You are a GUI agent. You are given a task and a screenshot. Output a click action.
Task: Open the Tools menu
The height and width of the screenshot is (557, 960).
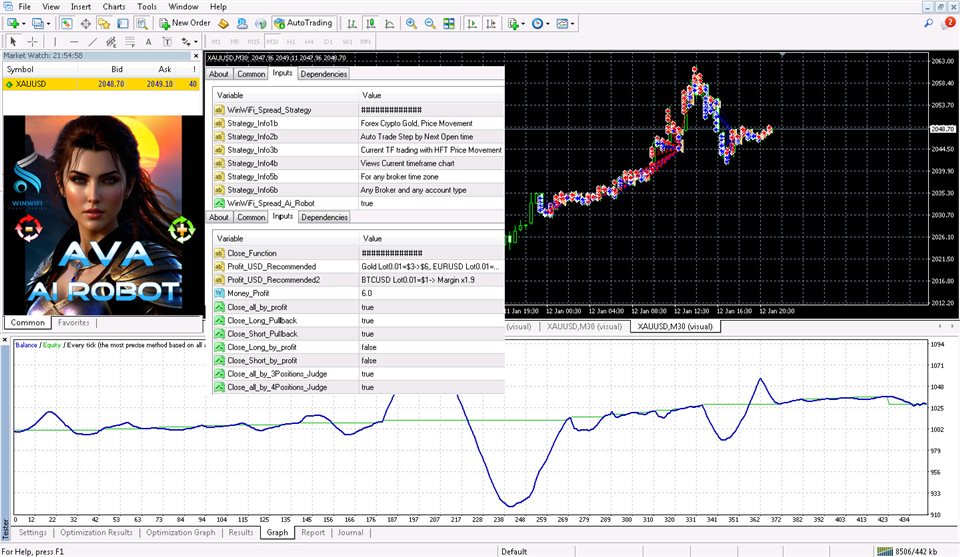(x=146, y=7)
